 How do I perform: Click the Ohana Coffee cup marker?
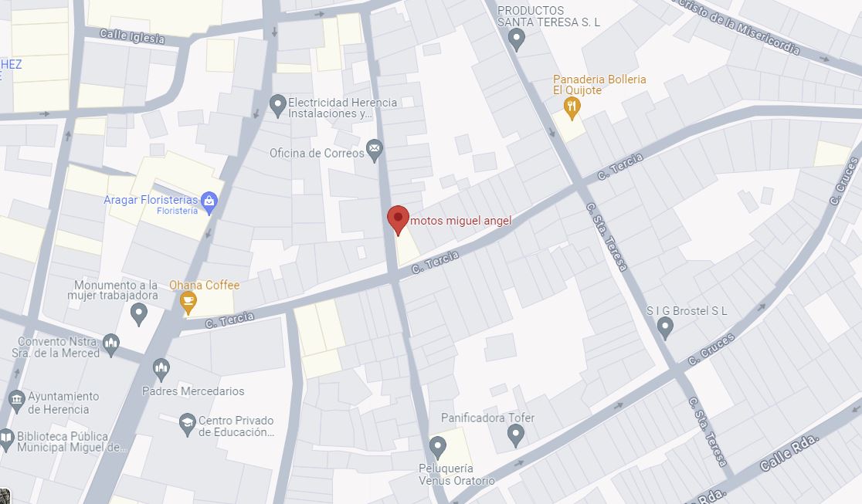tap(188, 303)
